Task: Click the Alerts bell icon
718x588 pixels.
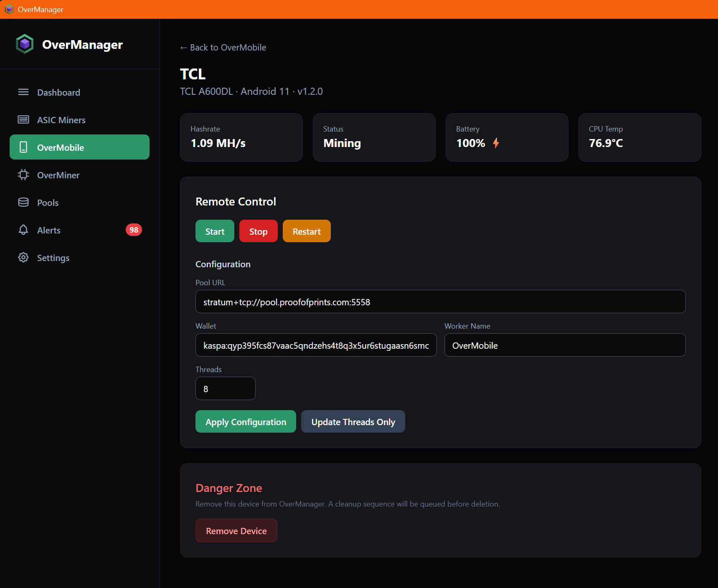Action: click(23, 230)
